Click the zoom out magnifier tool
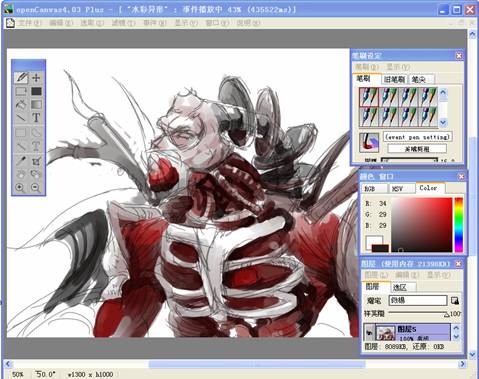 pos(36,188)
